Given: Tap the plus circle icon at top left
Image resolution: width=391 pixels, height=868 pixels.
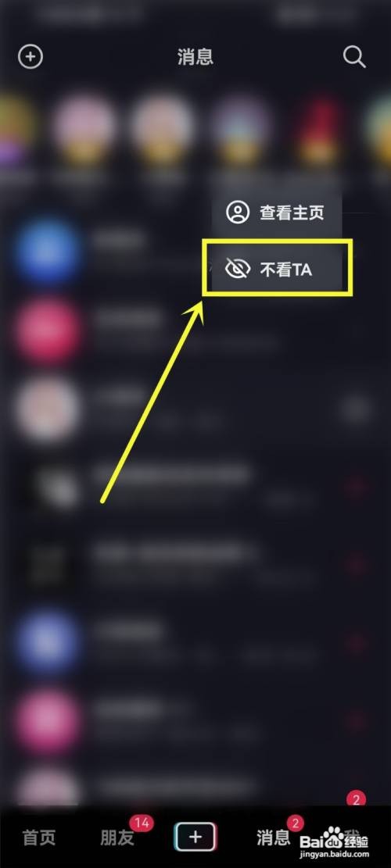Looking at the screenshot, I should click(30, 56).
